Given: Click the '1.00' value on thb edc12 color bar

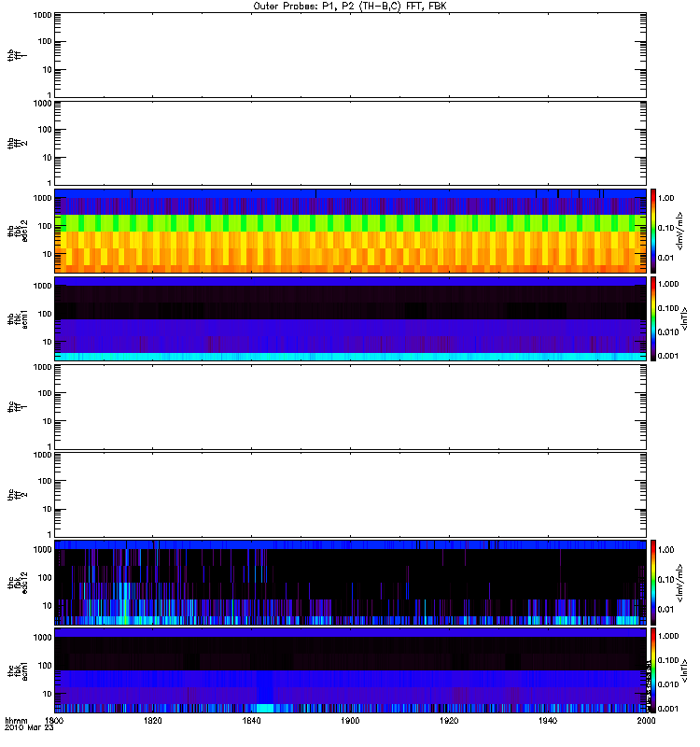Looking at the screenshot, I should coord(665,198).
